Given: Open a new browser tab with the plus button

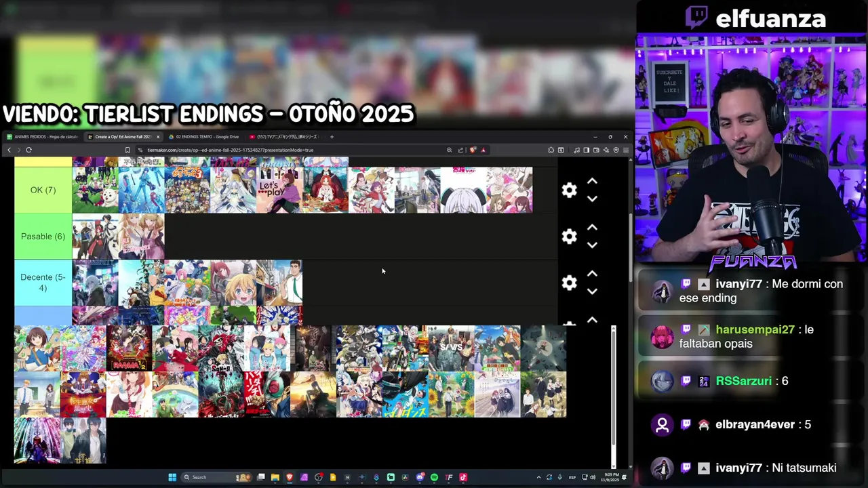Looking at the screenshot, I should coord(332,137).
